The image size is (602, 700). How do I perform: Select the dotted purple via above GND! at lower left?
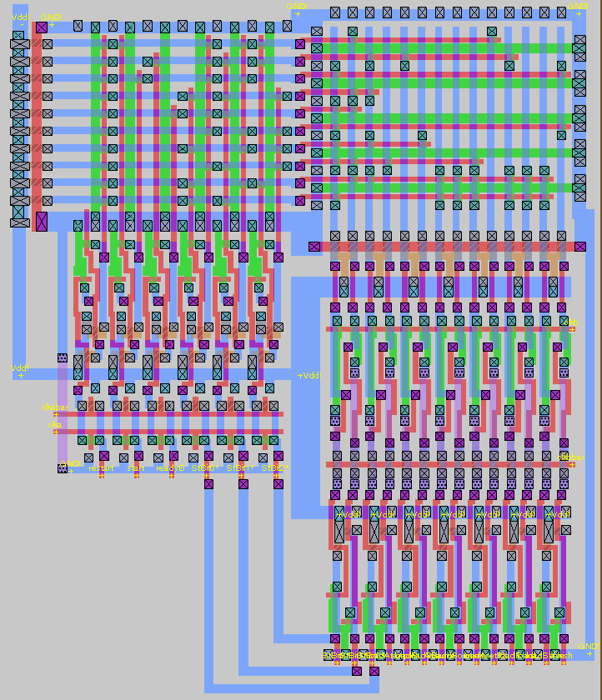pyautogui.click(x=63, y=357)
